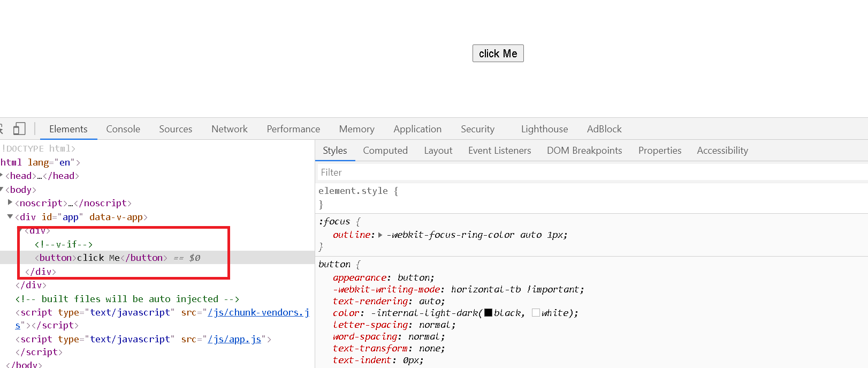Open the Layout sidebar tab
This screenshot has height=368, width=868.
point(438,151)
